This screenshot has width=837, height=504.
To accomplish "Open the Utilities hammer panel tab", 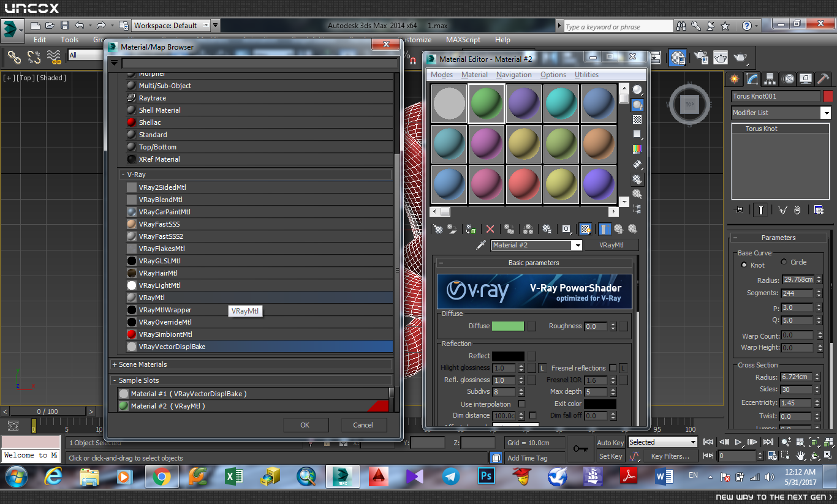I will tap(824, 78).
